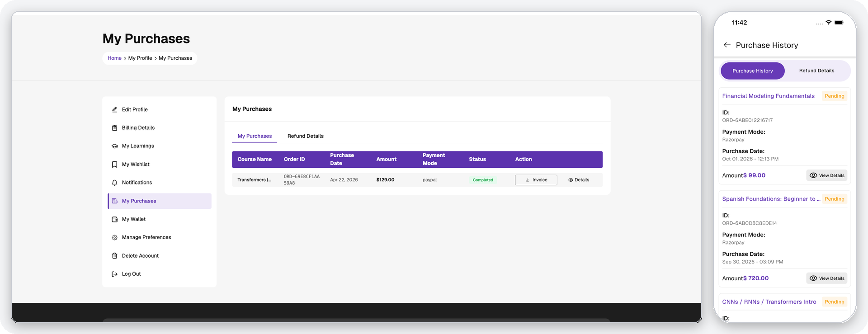Click the My Wallet icon
This screenshot has width=868, height=334.
pos(114,219)
